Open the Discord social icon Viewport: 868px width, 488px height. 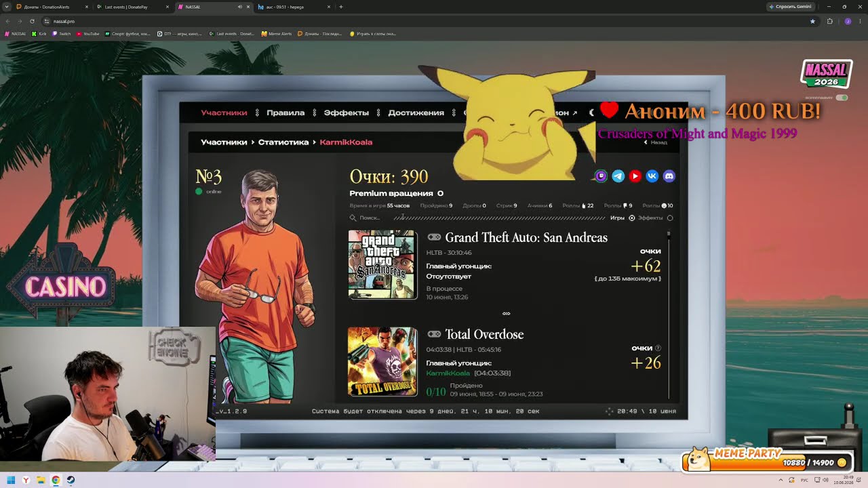coord(669,176)
